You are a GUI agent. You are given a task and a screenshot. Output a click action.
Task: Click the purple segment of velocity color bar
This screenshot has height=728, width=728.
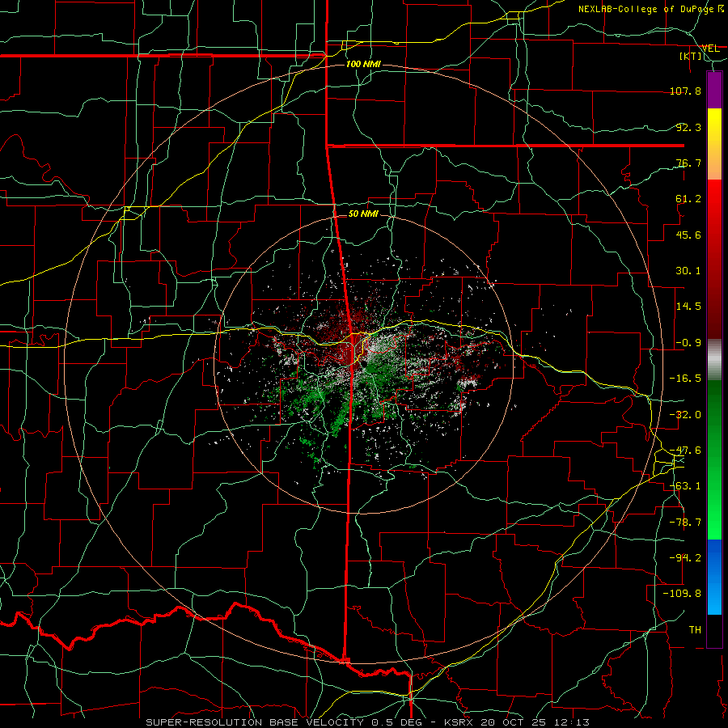click(x=714, y=91)
